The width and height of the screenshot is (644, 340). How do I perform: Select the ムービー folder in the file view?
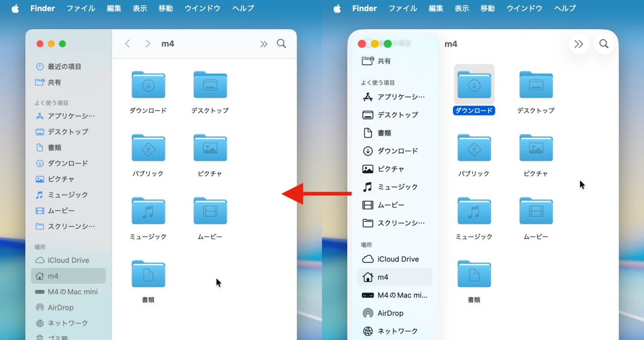210,211
